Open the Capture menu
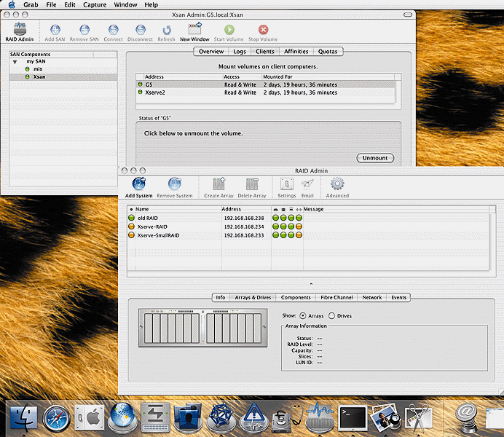The image size is (504, 437). [x=95, y=4]
